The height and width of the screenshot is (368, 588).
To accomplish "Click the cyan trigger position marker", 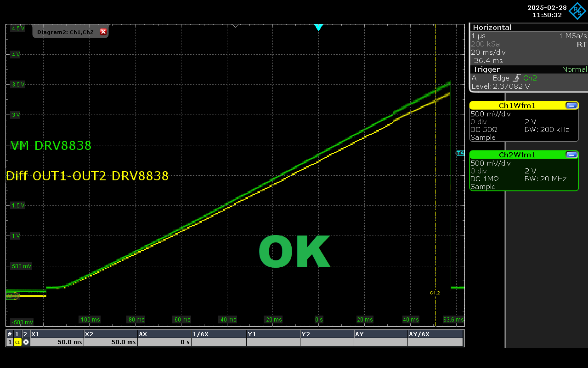I will click(318, 28).
